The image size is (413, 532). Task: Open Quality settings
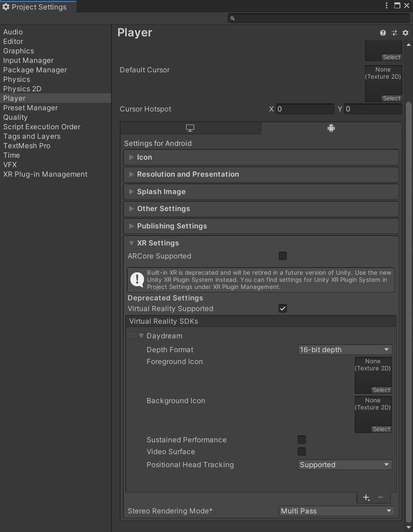(55, 117)
